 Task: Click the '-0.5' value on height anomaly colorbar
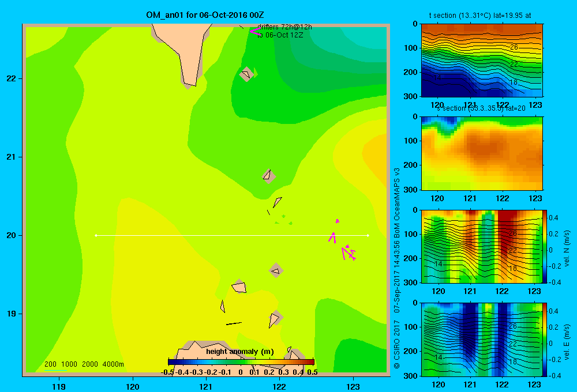pos(167,372)
